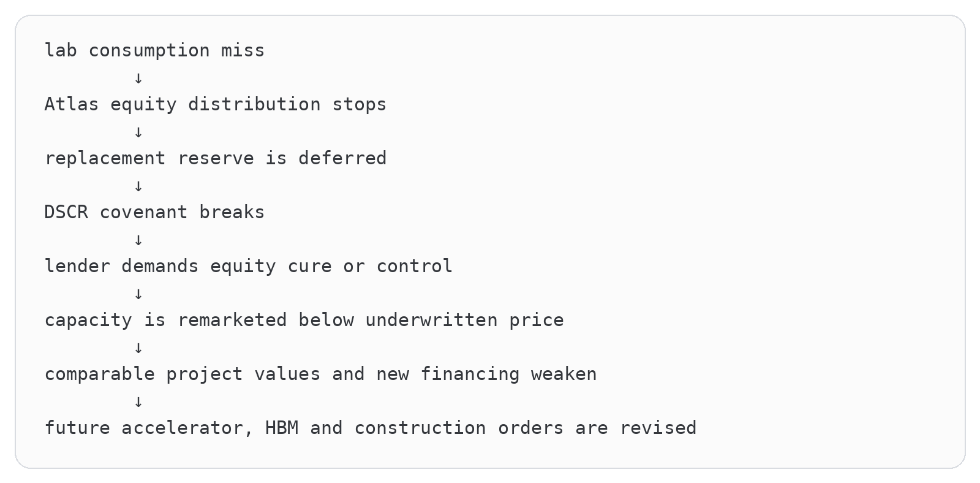This screenshot has width=980, height=483.
Task: Click 'future accelerator, HBM and construction orders' line
Action: coord(371,428)
